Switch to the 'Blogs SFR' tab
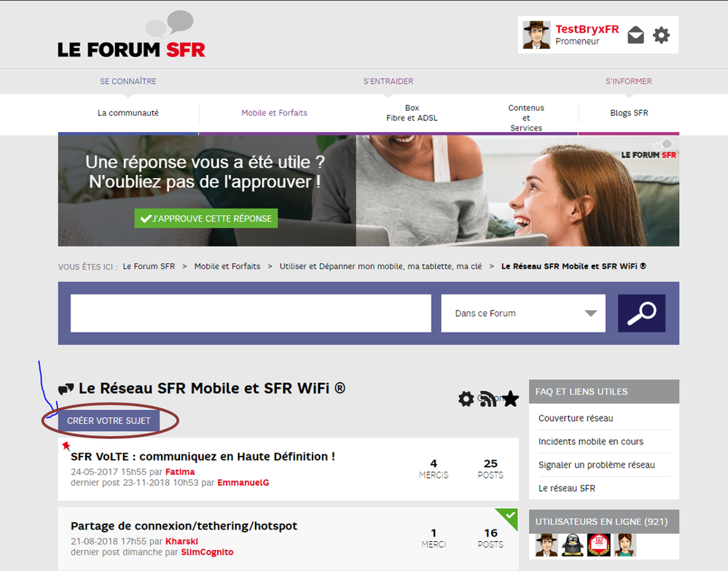The image size is (728, 571). tap(628, 113)
